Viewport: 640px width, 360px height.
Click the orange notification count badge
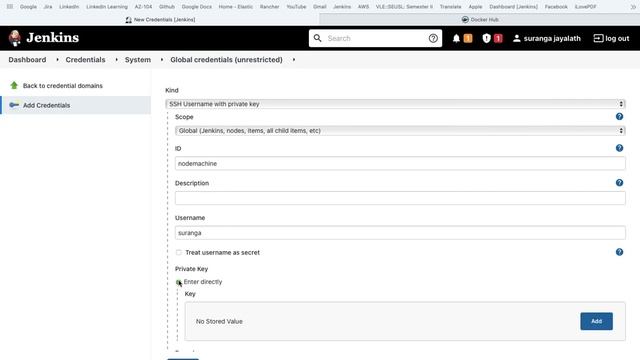coord(468,38)
